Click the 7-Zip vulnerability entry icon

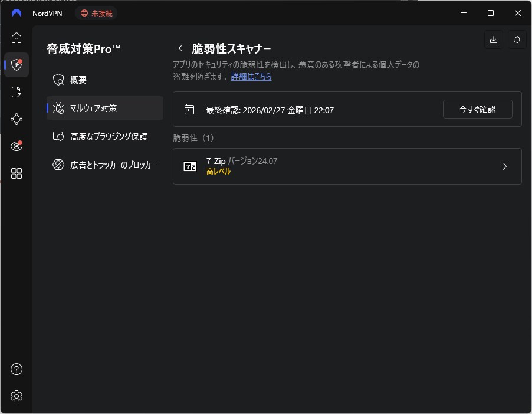[x=190, y=166]
